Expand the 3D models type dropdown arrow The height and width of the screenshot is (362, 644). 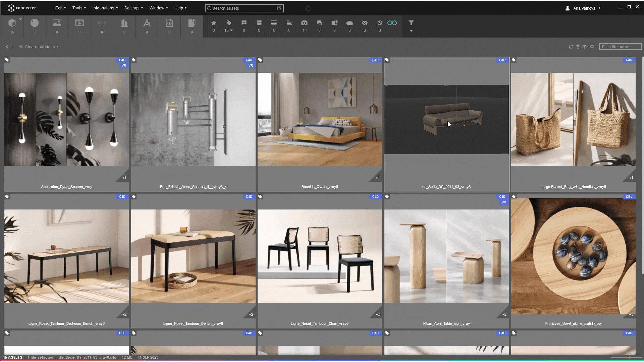point(20,19)
